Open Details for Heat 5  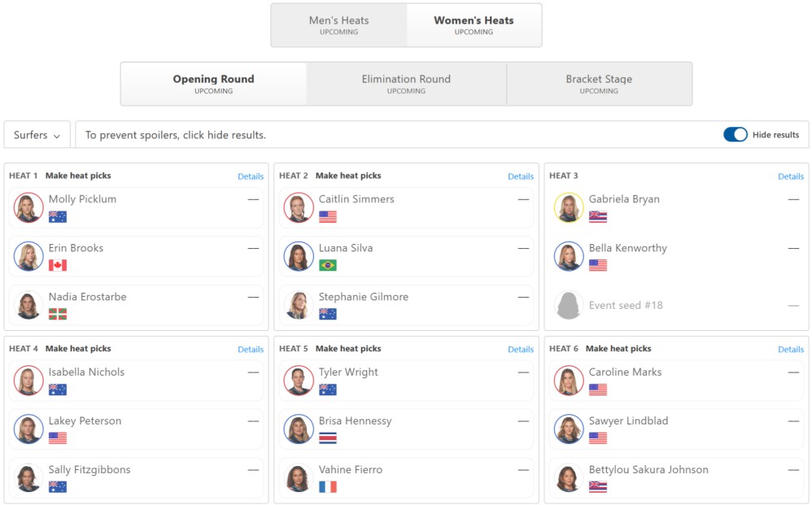pos(521,349)
